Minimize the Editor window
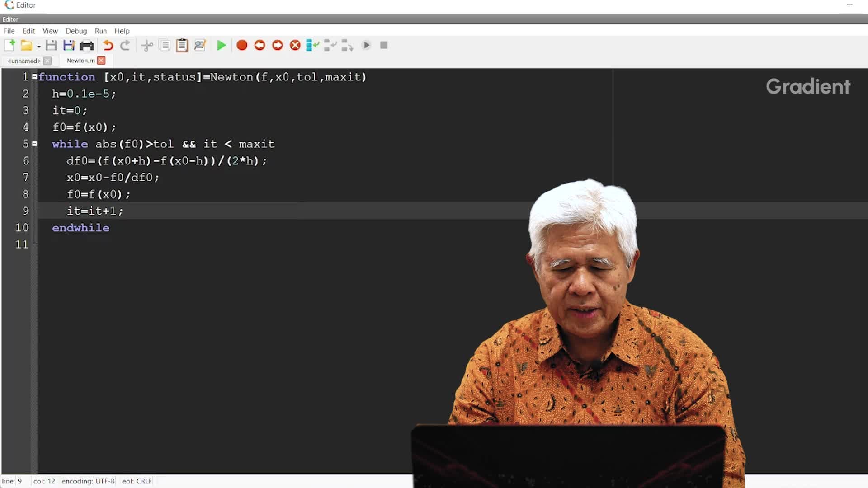 [x=849, y=5]
